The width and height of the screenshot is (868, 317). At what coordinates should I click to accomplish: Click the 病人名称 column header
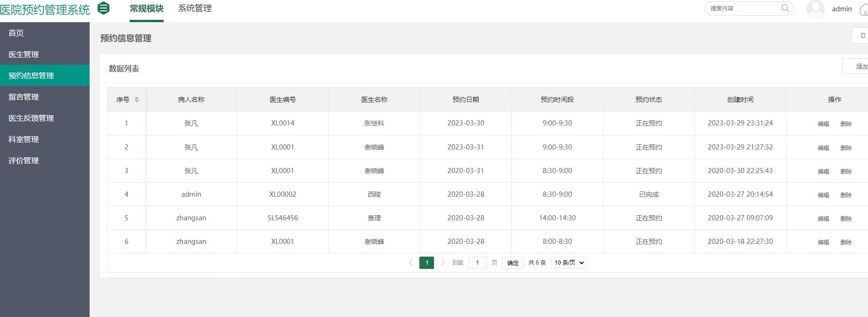[191, 100]
